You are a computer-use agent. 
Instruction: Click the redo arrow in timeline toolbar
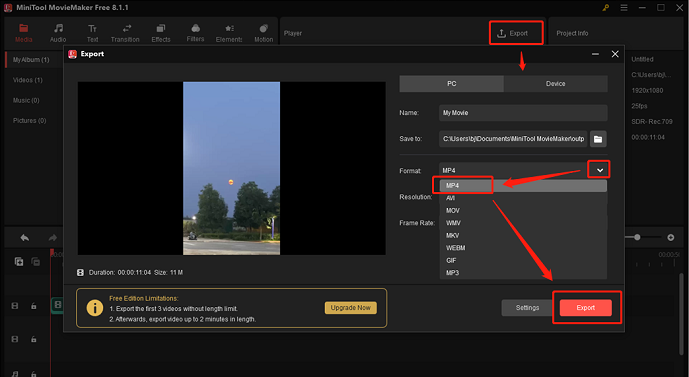53,238
